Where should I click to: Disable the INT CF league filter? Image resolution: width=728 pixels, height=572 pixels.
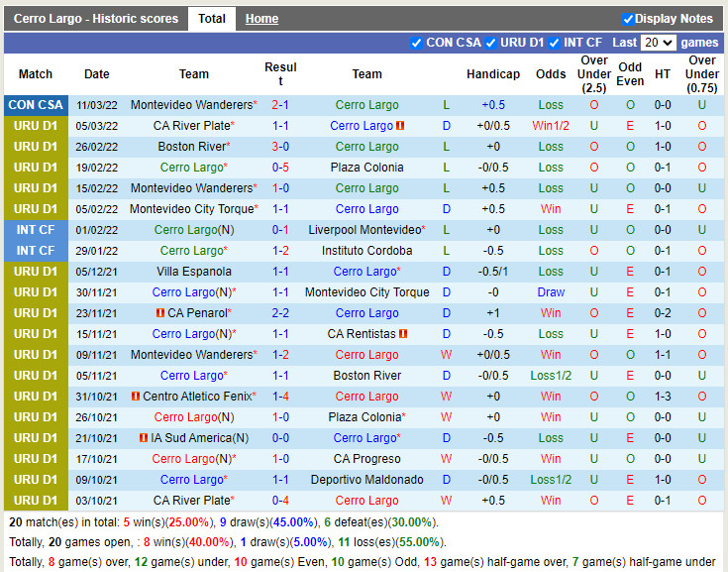point(555,43)
